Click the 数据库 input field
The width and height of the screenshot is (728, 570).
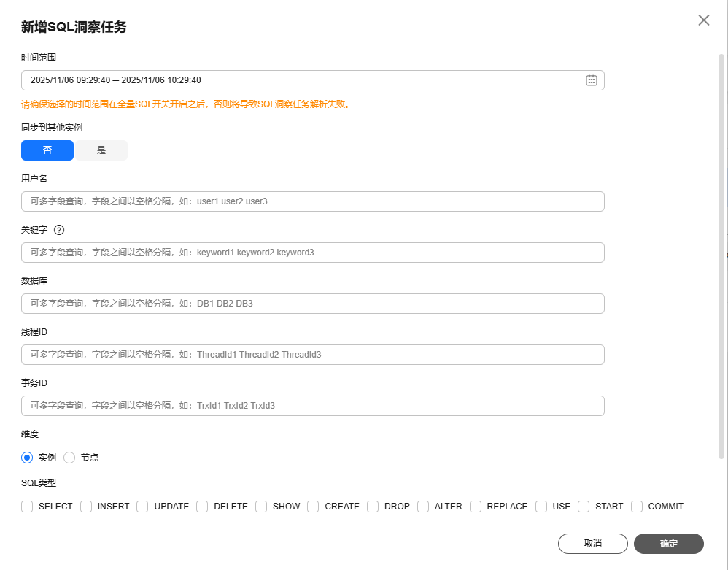(312, 304)
